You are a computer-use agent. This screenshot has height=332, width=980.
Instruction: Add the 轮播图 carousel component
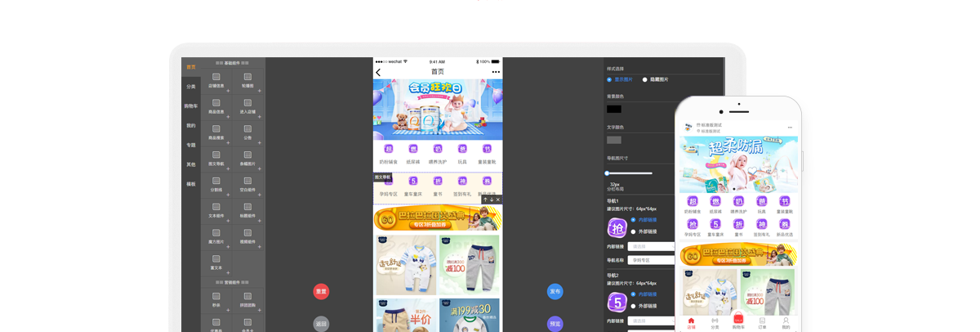point(247,80)
